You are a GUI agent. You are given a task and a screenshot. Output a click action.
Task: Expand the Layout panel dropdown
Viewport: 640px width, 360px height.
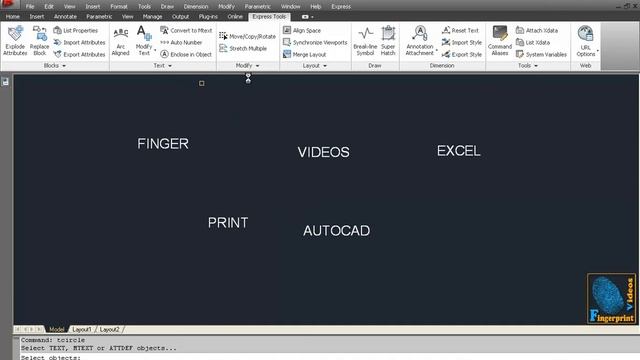click(x=325, y=66)
